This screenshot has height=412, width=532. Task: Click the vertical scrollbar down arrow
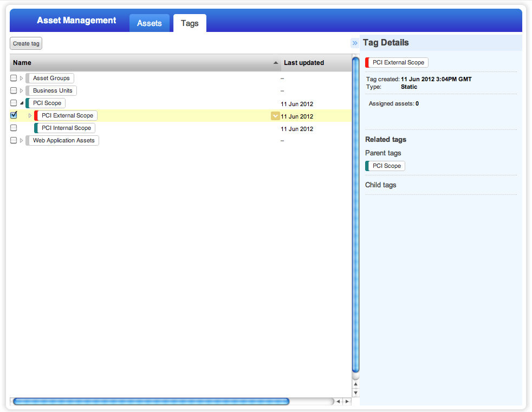(x=355, y=393)
